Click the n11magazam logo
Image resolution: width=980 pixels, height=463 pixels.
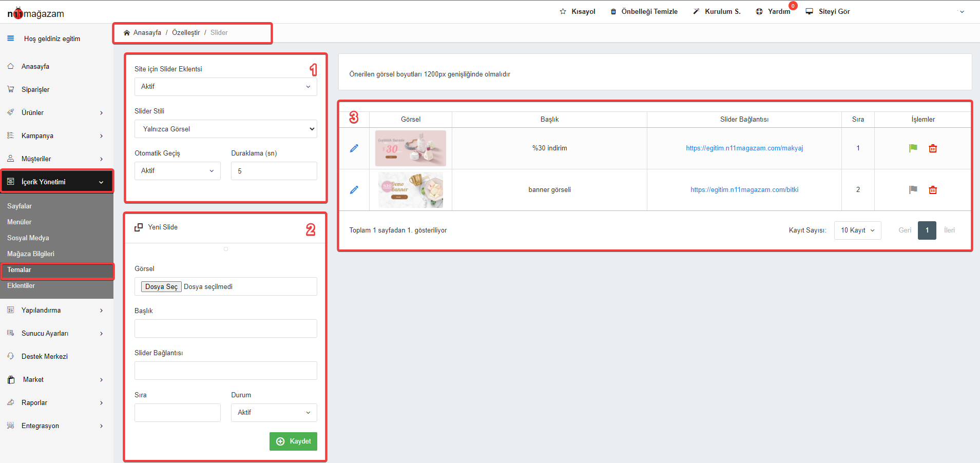tap(35, 13)
